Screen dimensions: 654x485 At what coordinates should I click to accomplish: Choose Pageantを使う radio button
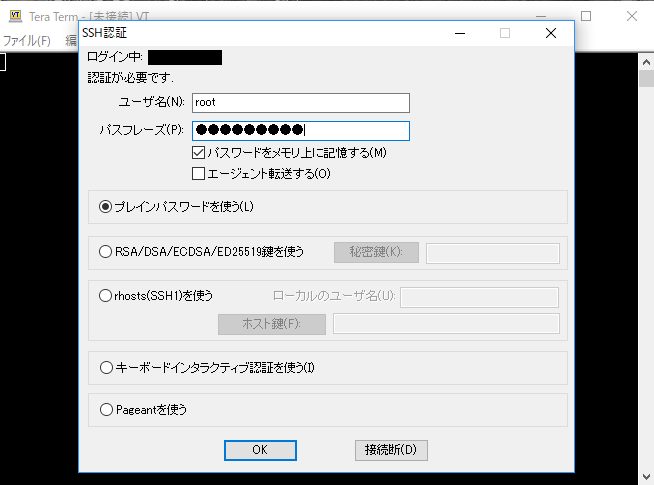[x=106, y=410]
